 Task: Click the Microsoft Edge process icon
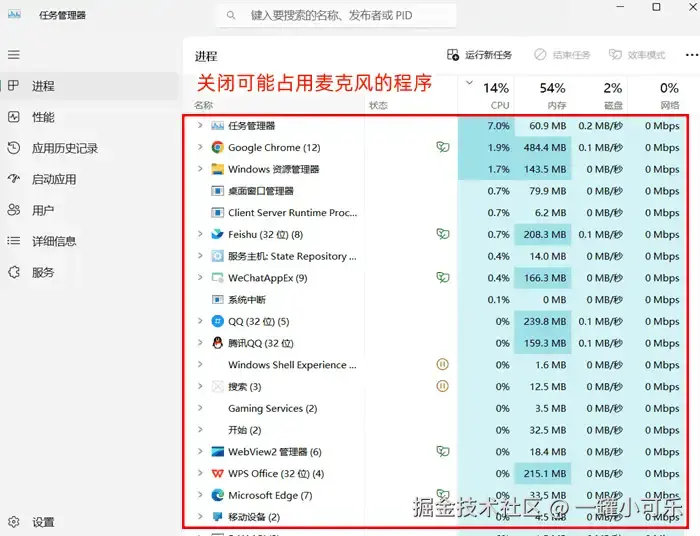pos(217,495)
